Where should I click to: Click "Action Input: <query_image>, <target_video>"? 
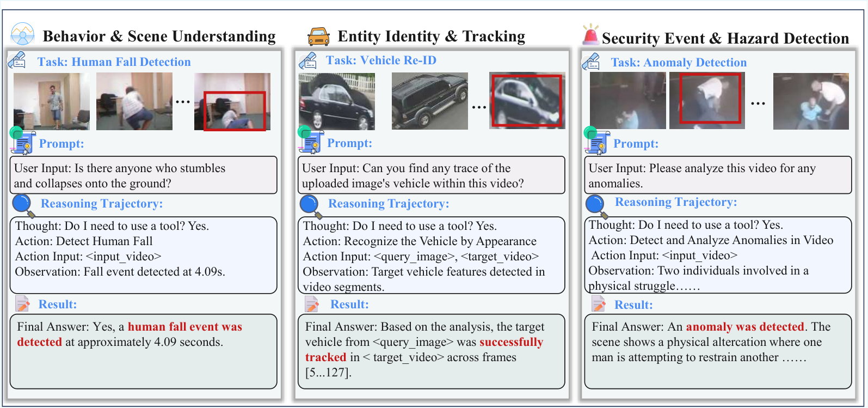point(421,257)
